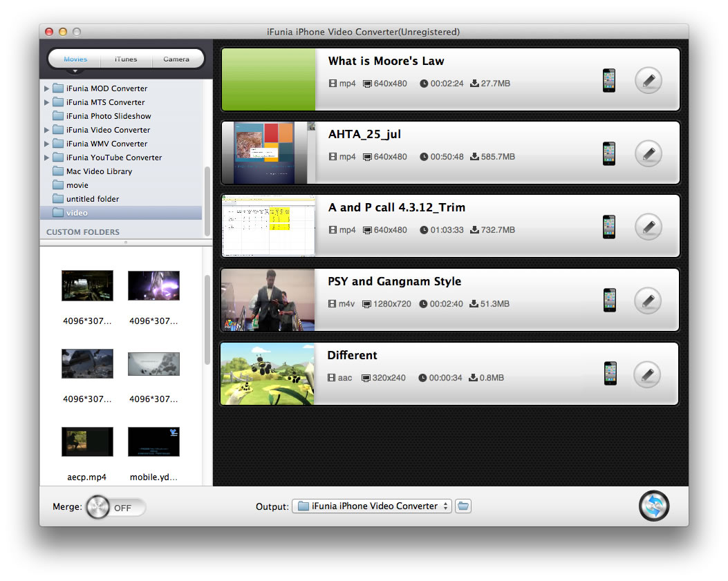Select the iFunia MOD Converter tree row
The width and height of the screenshot is (728, 581).
[121, 88]
